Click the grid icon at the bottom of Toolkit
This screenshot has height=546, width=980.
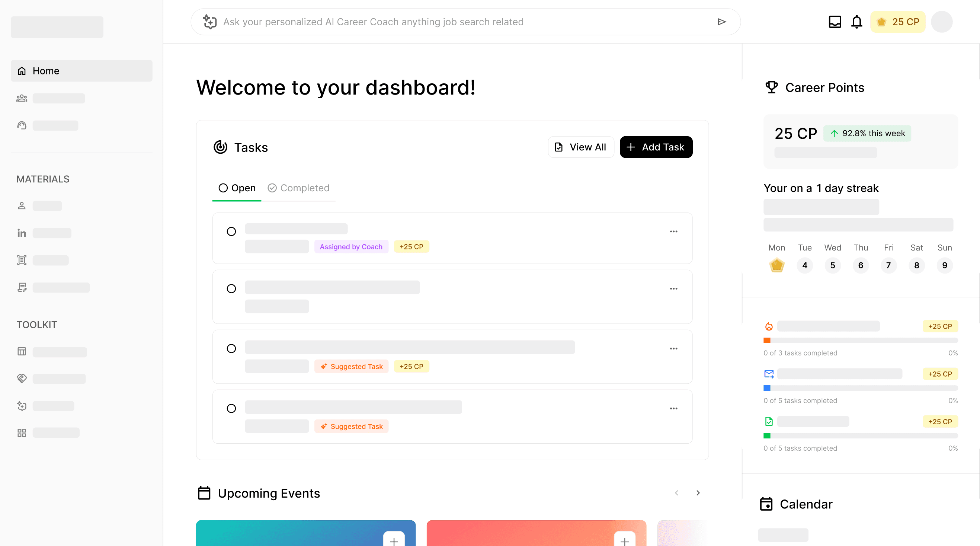click(x=22, y=432)
